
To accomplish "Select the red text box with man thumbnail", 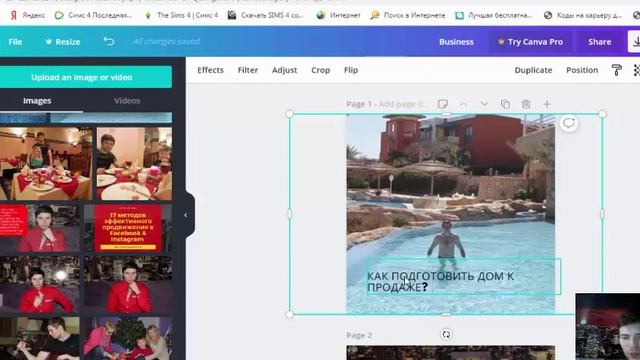I will click(x=40, y=228).
